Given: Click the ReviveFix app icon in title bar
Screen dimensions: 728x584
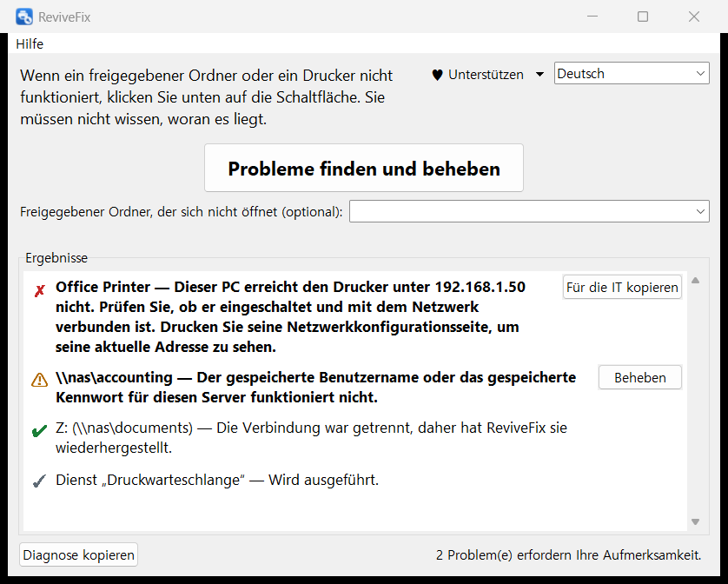Looking at the screenshot, I should click(x=24, y=17).
